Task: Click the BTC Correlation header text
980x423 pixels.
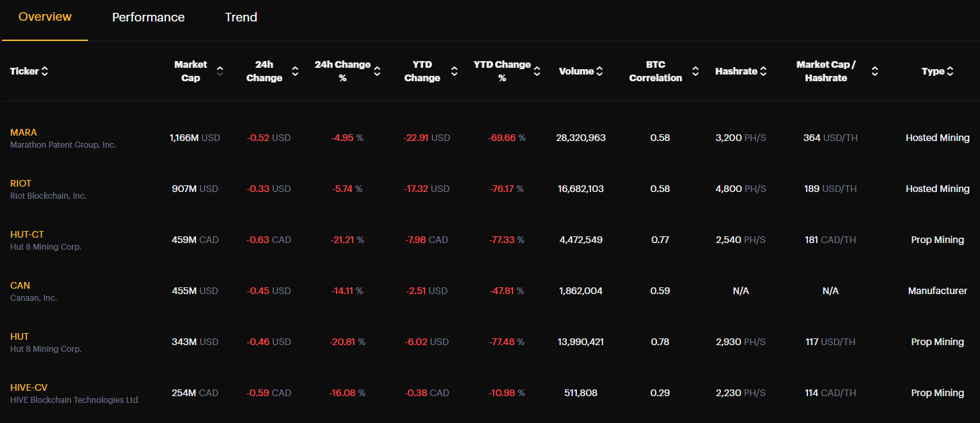Action: 656,71
